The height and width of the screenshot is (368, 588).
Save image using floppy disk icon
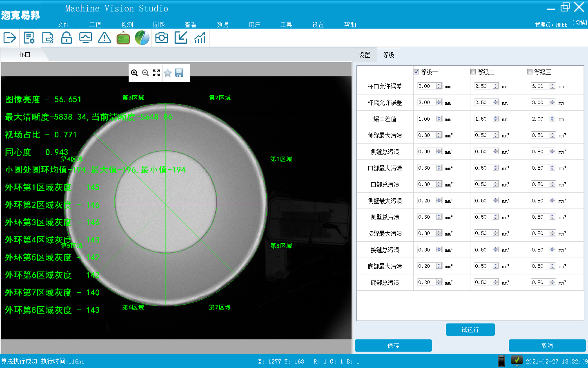click(x=179, y=73)
